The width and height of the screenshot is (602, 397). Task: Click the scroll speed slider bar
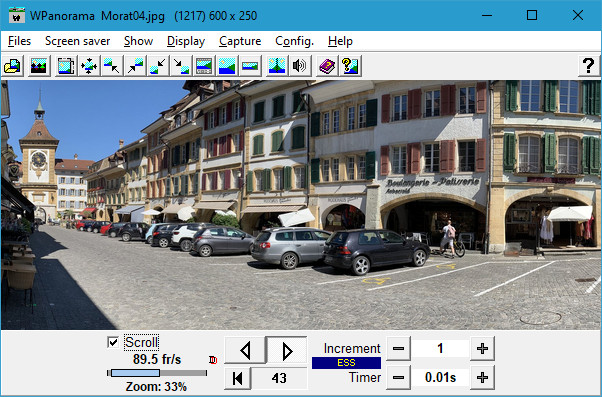(157, 373)
